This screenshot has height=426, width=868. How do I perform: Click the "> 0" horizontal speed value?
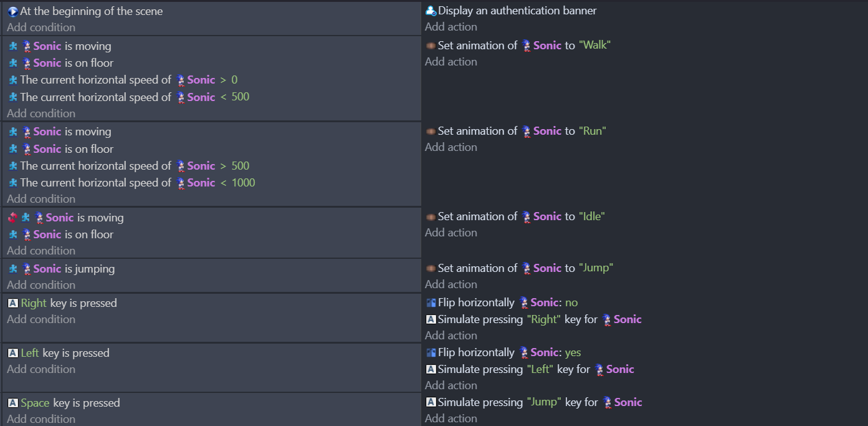click(234, 80)
